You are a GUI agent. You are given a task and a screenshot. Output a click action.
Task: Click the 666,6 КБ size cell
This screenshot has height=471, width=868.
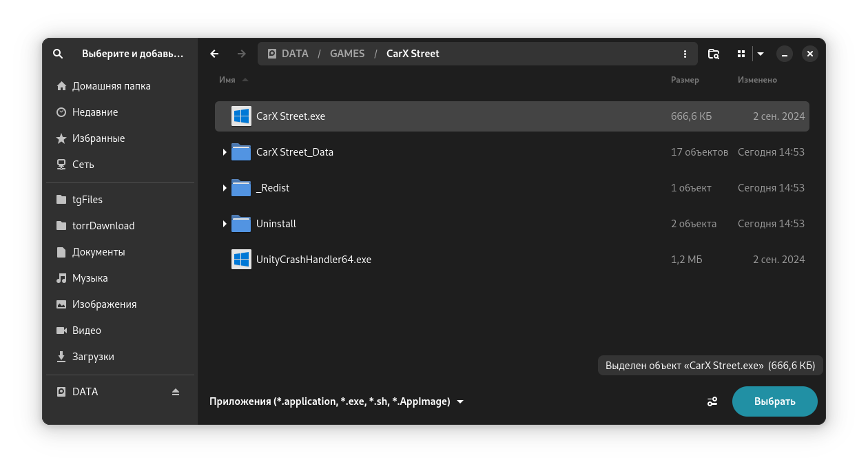691,116
